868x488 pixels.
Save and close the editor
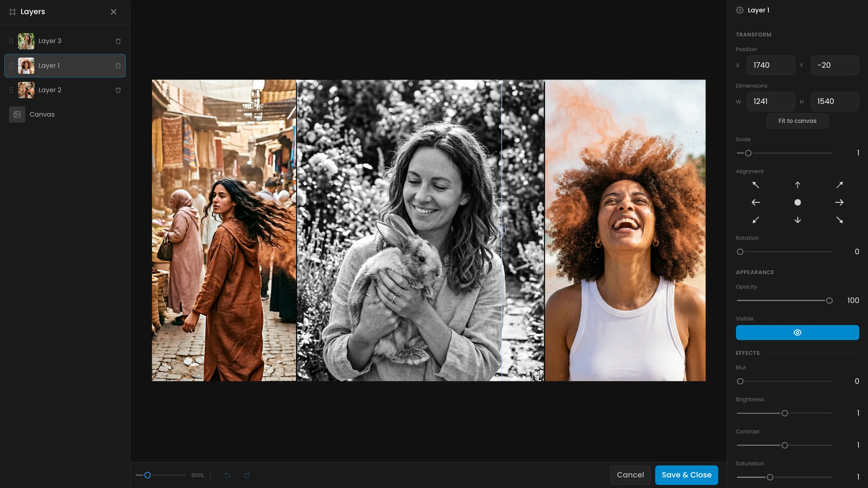(x=686, y=475)
